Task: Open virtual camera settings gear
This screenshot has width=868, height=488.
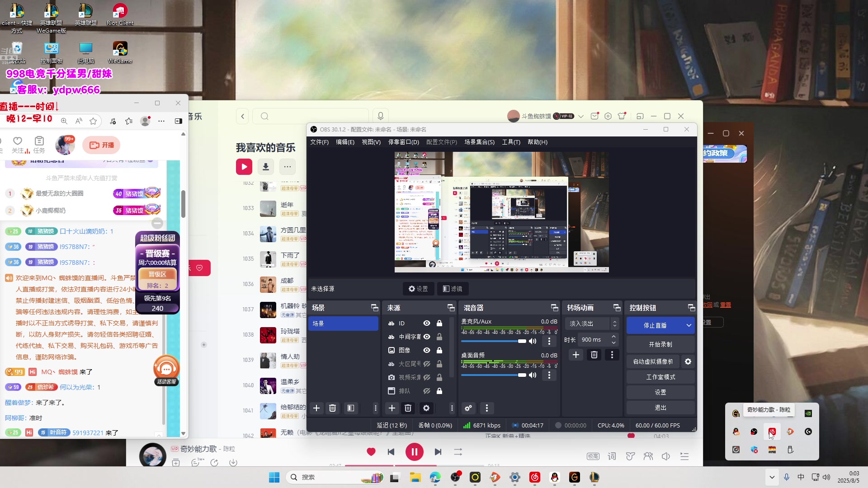Action: coord(688,361)
